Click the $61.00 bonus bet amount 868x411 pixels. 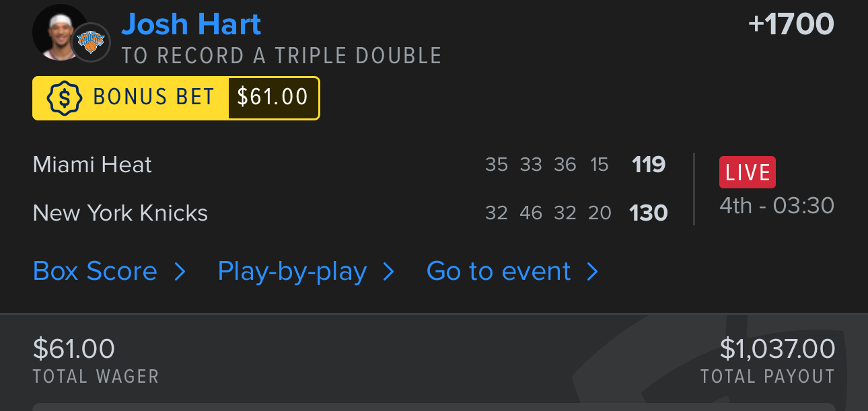273,98
